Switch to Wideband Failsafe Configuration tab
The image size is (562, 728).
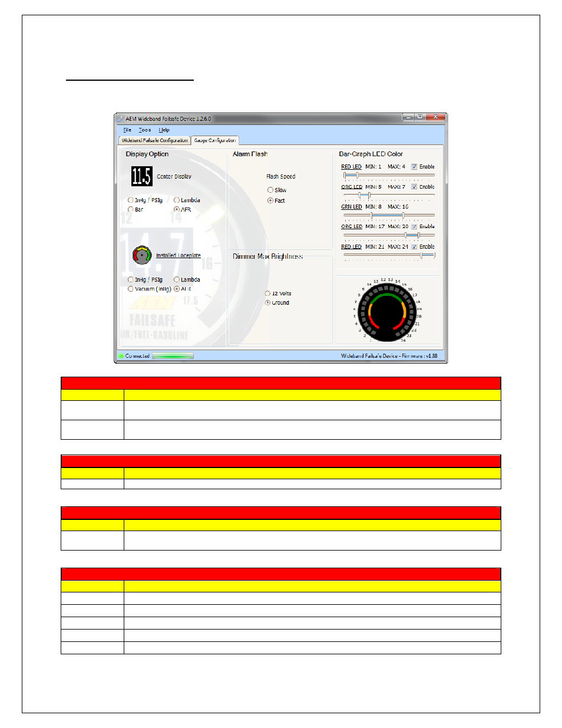pyautogui.click(x=154, y=140)
